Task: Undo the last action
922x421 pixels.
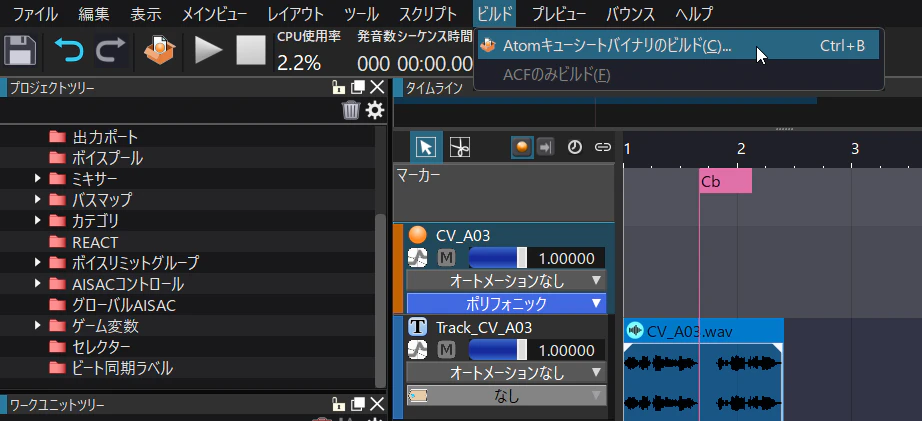Action: [69, 51]
